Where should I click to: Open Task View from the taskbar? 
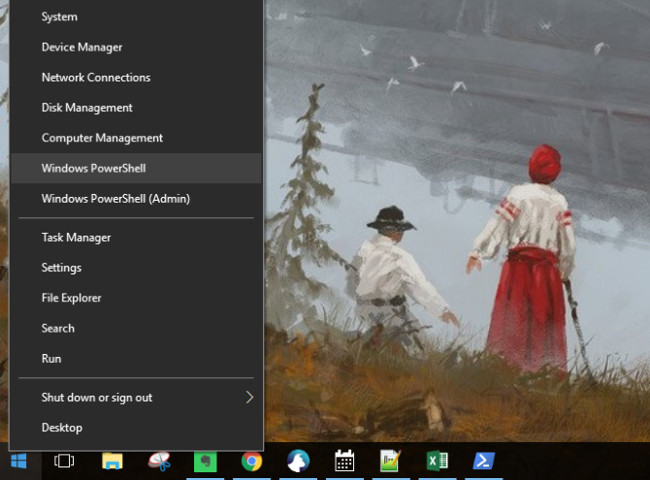64,461
